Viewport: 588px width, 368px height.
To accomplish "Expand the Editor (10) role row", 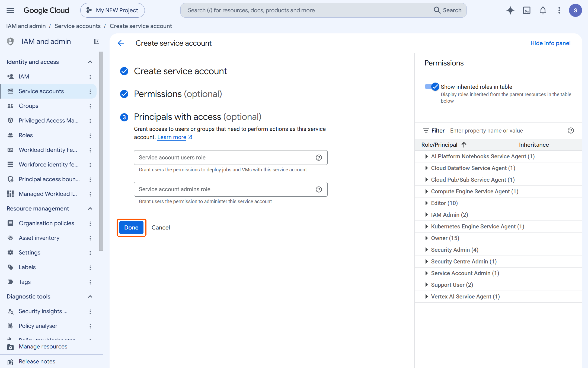I will (x=427, y=203).
